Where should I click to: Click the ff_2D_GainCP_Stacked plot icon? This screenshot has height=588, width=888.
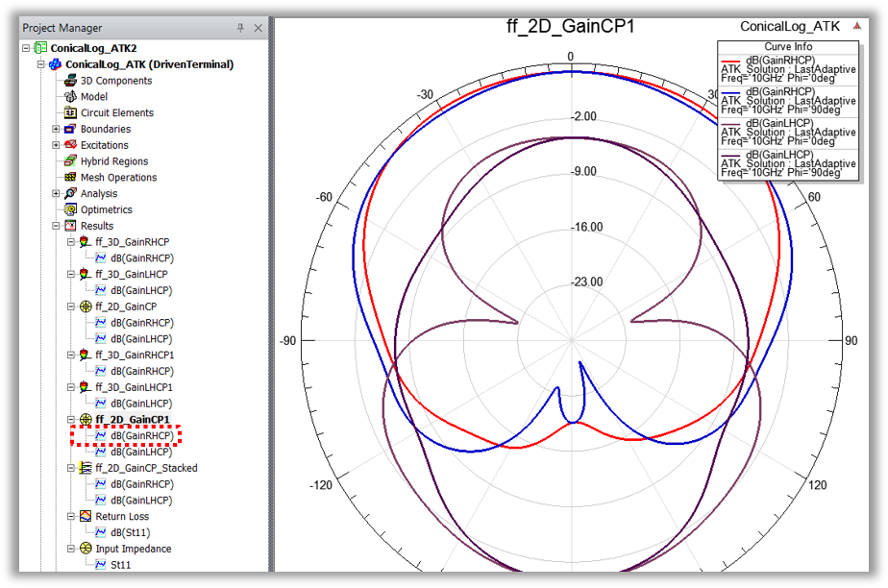click(x=85, y=468)
